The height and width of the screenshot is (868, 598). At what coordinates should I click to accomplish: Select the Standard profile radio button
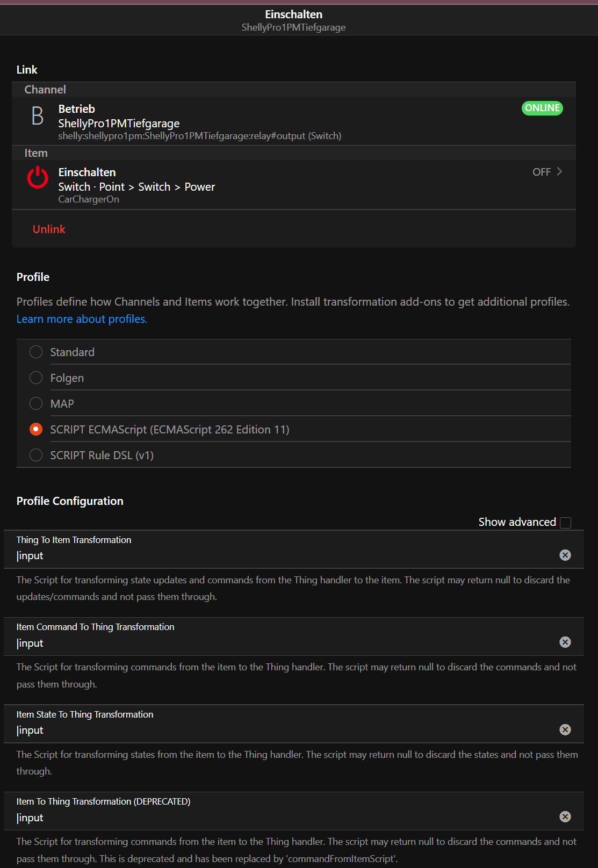36,352
